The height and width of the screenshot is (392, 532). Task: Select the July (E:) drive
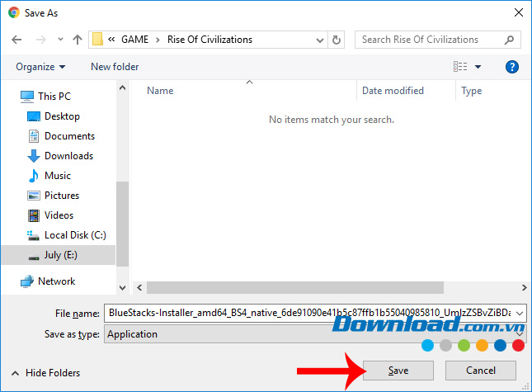[x=59, y=255]
